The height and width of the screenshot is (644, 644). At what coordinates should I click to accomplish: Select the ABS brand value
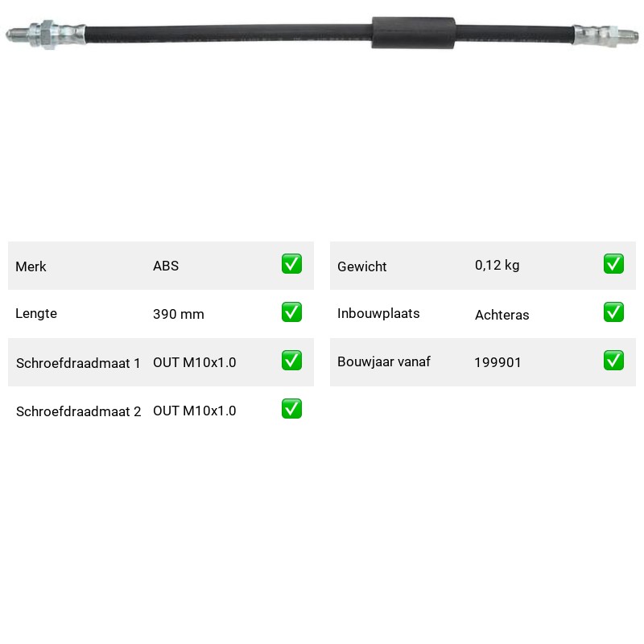click(166, 266)
